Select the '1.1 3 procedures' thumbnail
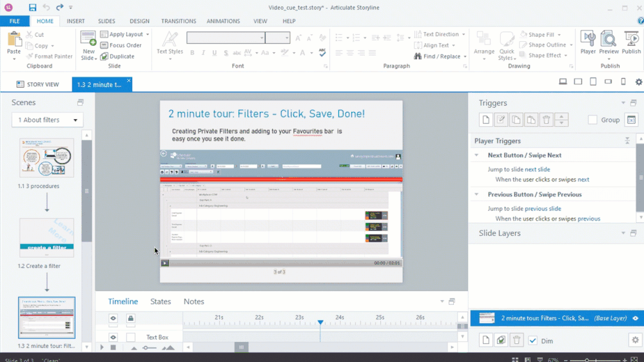 pyautogui.click(x=47, y=158)
